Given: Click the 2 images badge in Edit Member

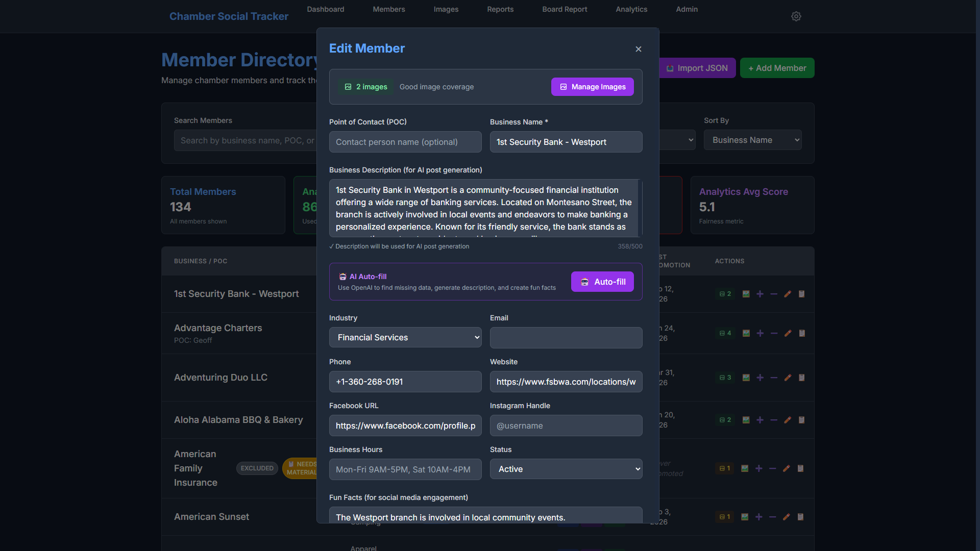Looking at the screenshot, I should [x=365, y=87].
